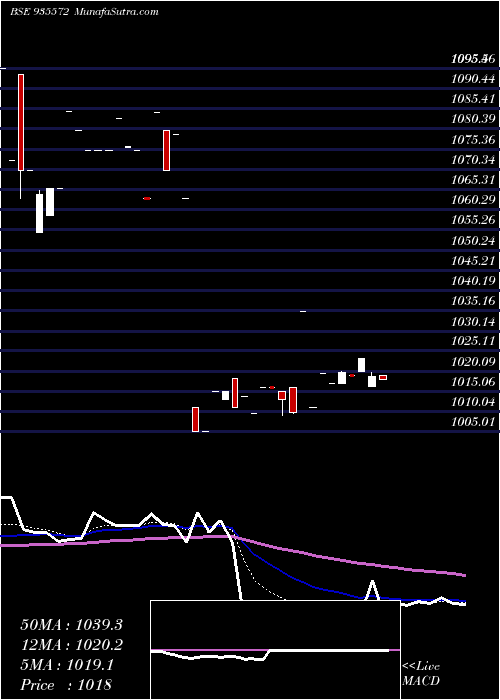The width and height of the screenshot is (500, 700).
Task: Click the <<Live MACD label
Action: [x=421, y=674]
